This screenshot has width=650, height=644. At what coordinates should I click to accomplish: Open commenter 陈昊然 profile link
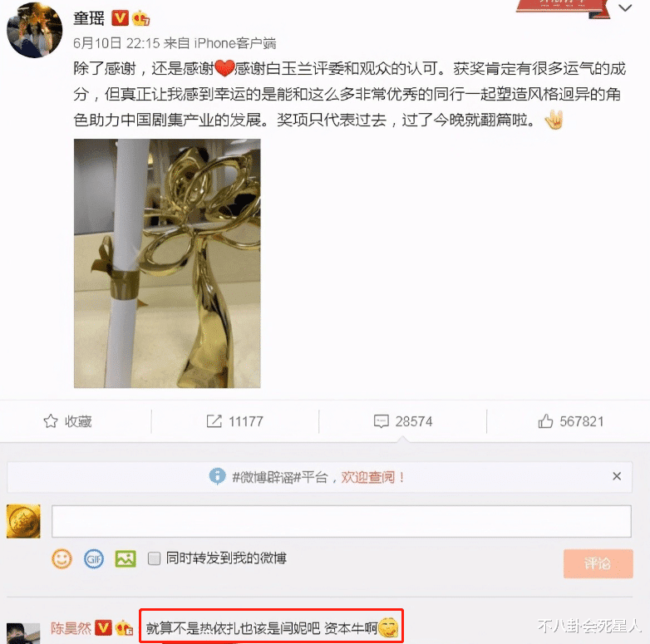point(71,628)
